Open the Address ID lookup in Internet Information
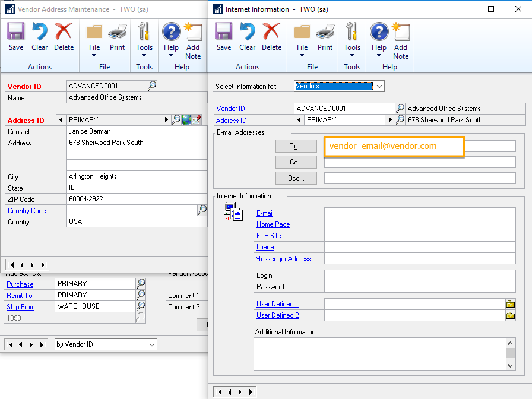 click(x=400, y=120)
